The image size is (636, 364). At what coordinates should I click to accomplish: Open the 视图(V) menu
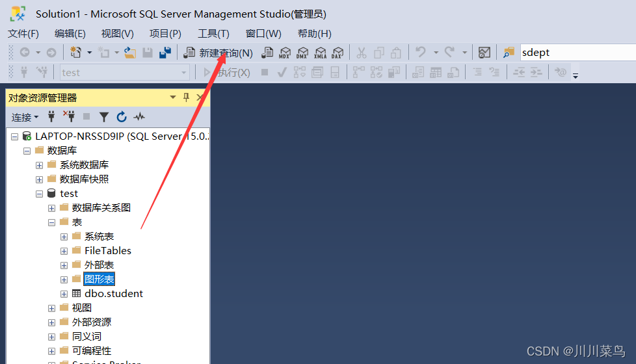pyautogui.click(x=117, y=34)
